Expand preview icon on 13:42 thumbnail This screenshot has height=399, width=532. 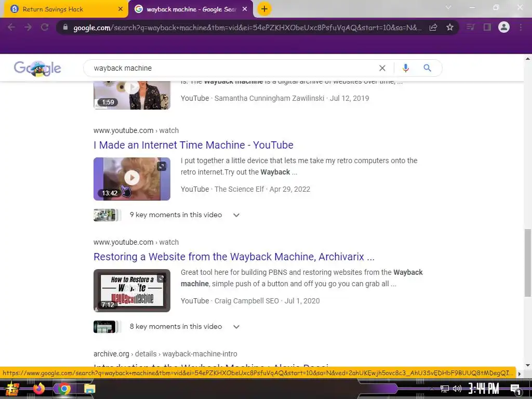pos(162,166)
